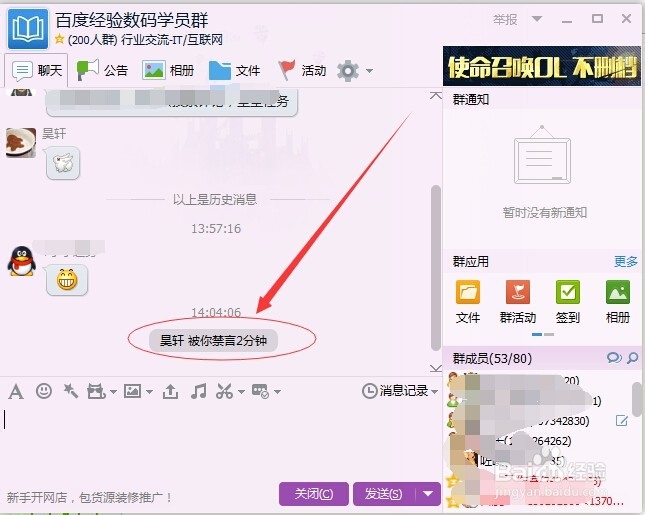Click 更多 in group apps

626,261
